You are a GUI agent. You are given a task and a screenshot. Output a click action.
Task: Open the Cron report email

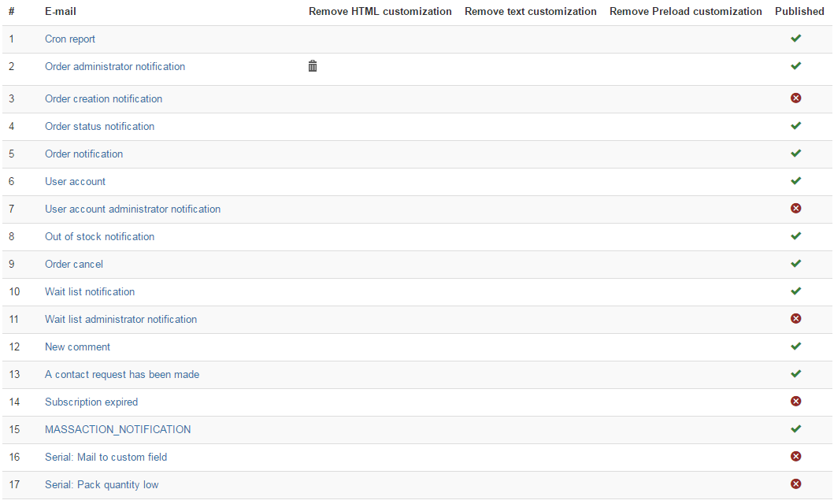click(x=70, y=39)
